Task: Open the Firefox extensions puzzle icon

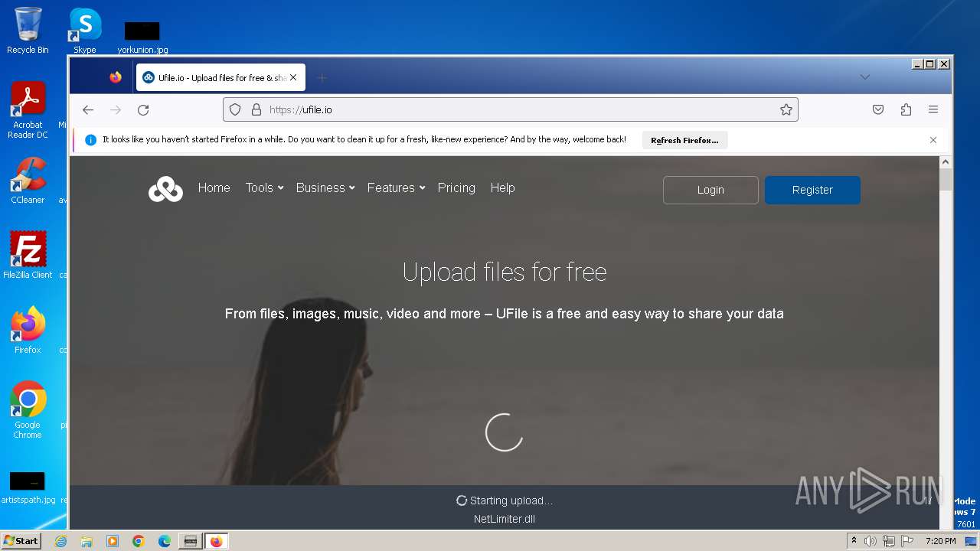Action: click(x=906, y=109)
